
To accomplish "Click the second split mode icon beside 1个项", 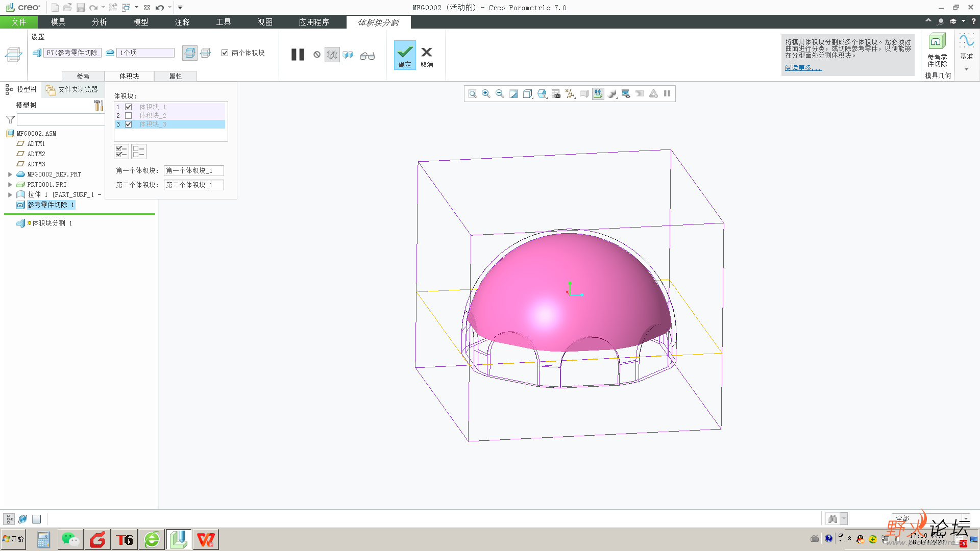I will pos(205,53).
